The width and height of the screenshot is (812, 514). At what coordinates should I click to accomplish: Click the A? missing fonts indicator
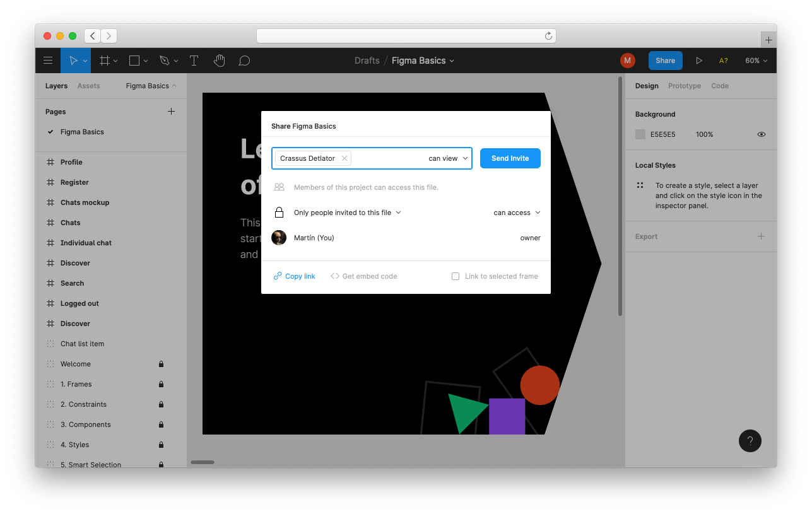tap(724, 61)
